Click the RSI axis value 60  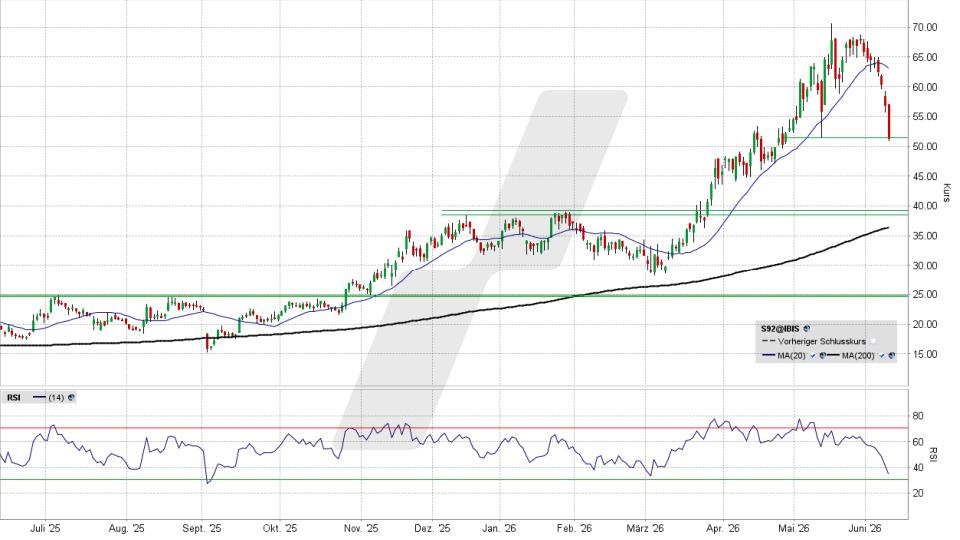[918, 442]
